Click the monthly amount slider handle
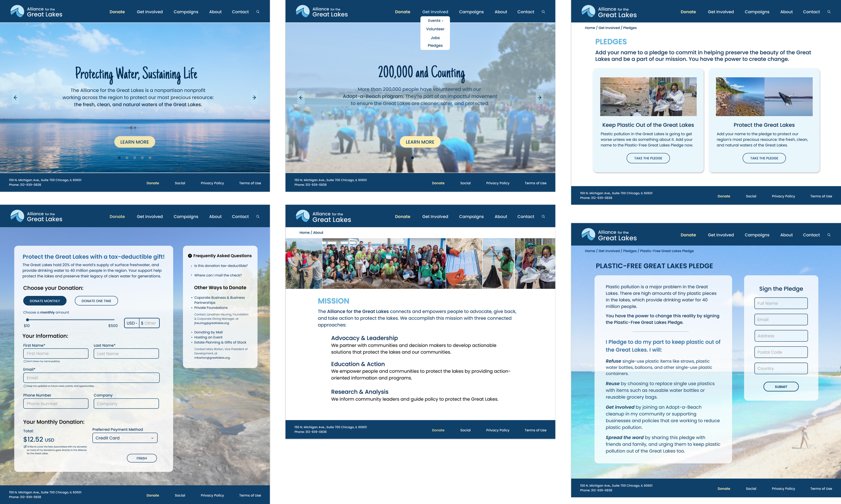 coord(28,320)
